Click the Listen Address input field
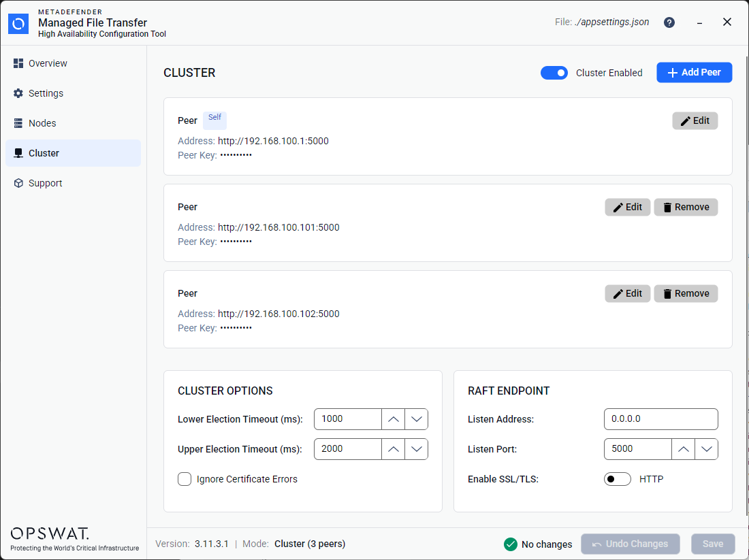 pyautogui.click(x=660, y=419)
